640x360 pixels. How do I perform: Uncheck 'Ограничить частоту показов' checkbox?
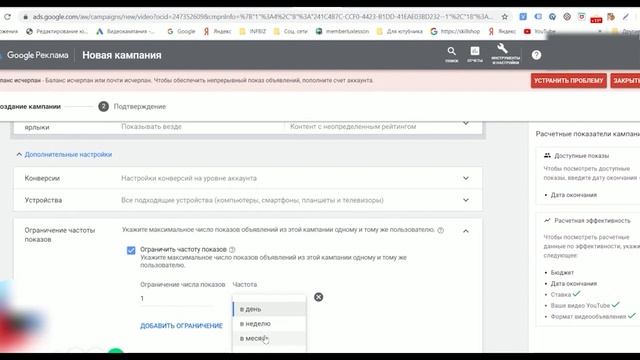tap(131, 250)
